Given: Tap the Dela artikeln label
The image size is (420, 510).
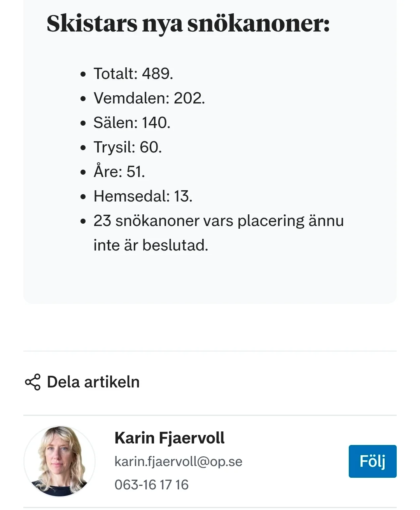Looking at the screenshot, I should click(93, 382).
